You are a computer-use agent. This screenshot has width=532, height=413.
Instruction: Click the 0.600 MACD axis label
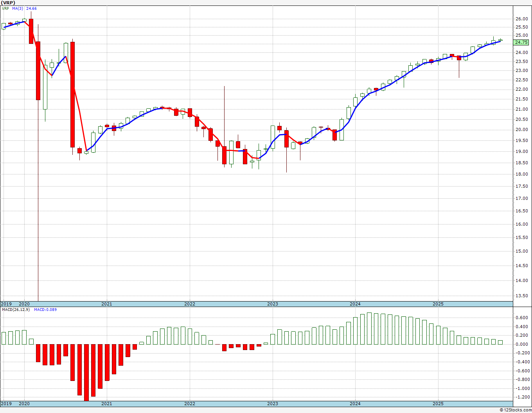tap(521, 317)
